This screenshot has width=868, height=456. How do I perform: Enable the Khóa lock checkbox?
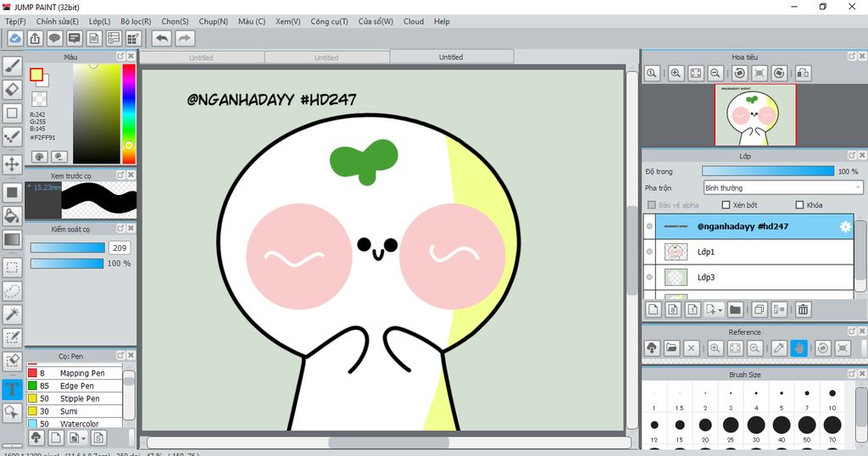click(799, 205)
